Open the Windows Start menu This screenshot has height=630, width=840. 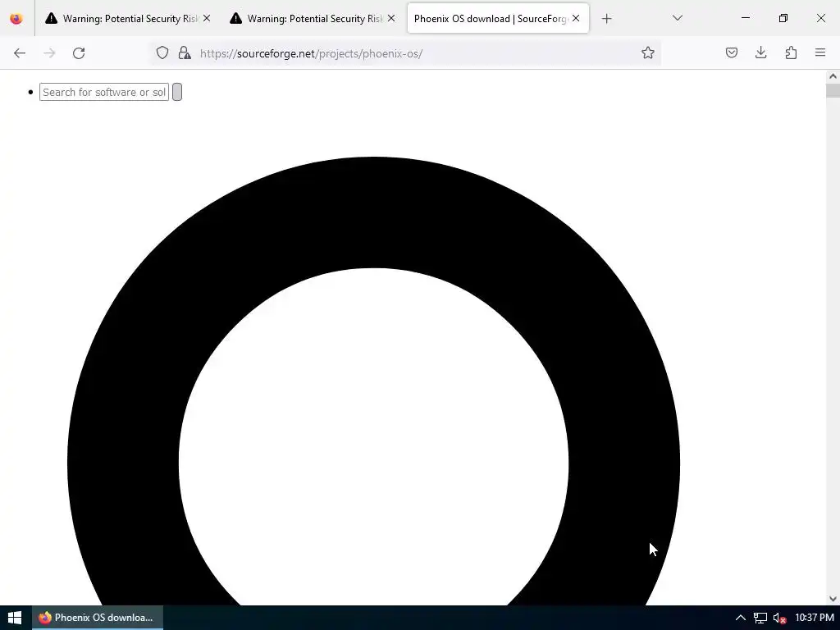coord(15,618)
